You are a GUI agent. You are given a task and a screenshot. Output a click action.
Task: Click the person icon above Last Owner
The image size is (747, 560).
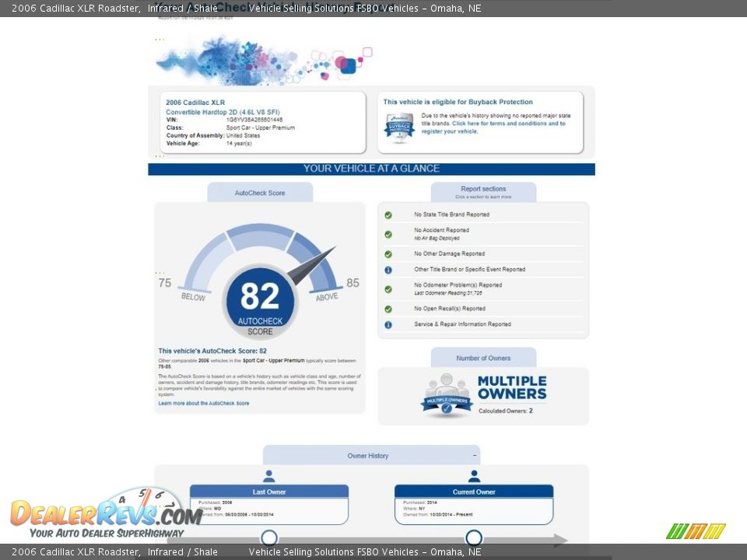[x=269, y=476]
